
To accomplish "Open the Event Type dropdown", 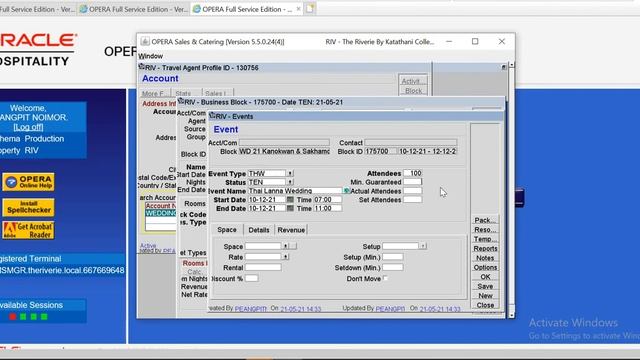I will (x=290, y=173).
